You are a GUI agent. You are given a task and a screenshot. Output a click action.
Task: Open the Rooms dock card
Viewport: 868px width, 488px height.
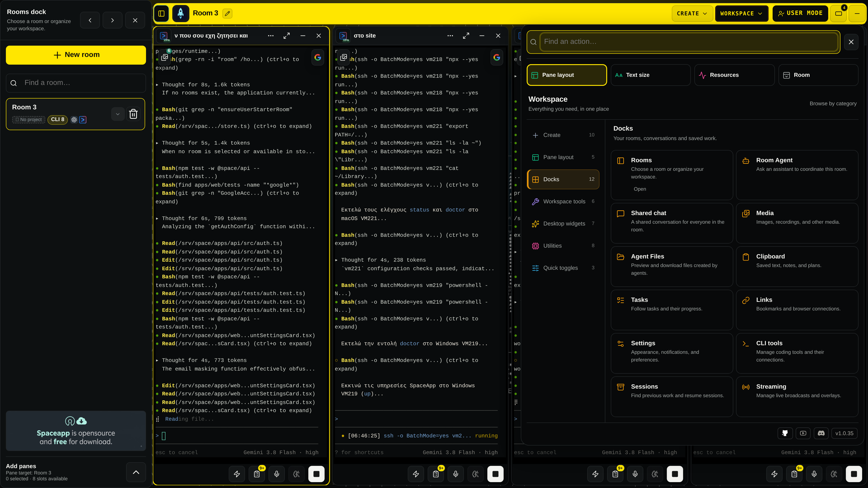tap(672, 175)
